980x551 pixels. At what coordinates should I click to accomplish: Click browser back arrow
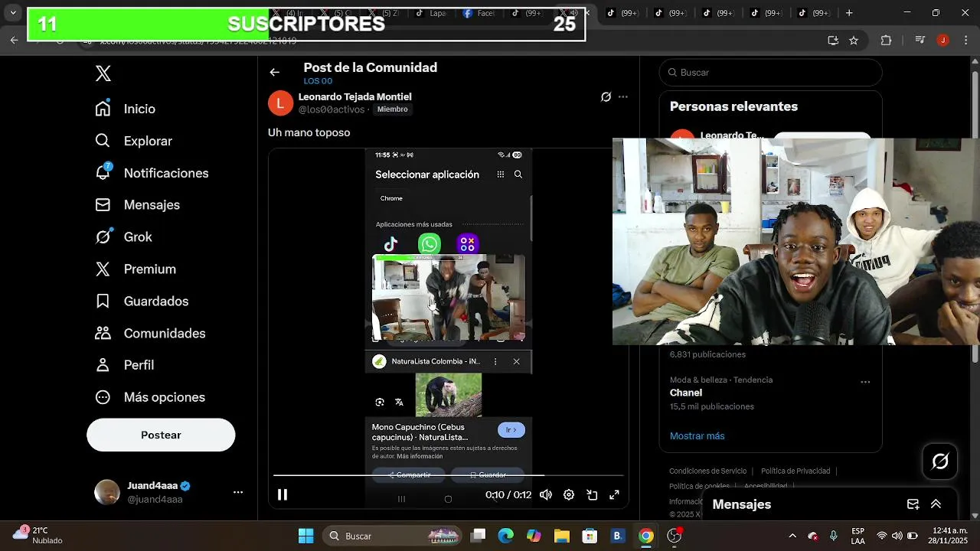tap(14, 41)
